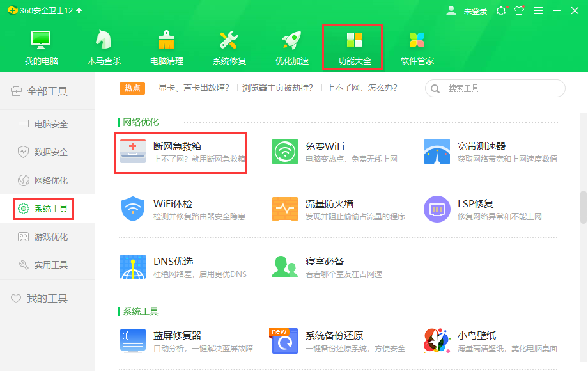
Task: Click the 热点 orange tag
Action: pos(132,88)
